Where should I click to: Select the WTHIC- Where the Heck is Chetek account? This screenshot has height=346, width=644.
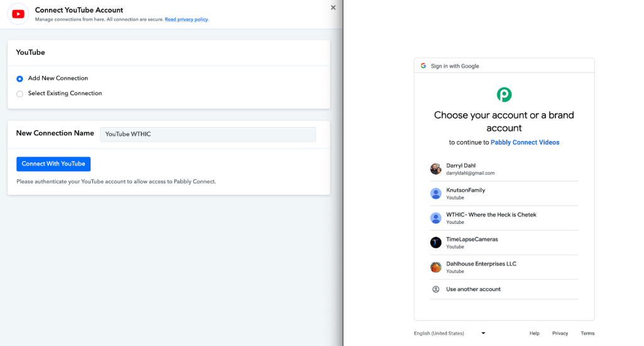(491, 218)
